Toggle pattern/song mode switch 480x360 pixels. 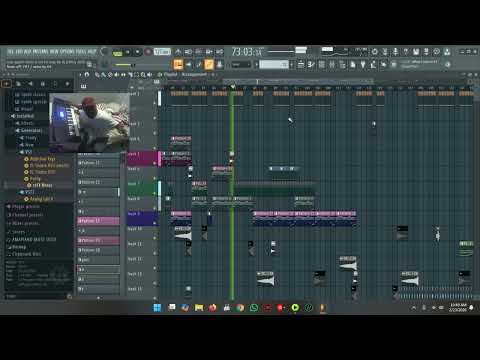[x=117, y=53]
